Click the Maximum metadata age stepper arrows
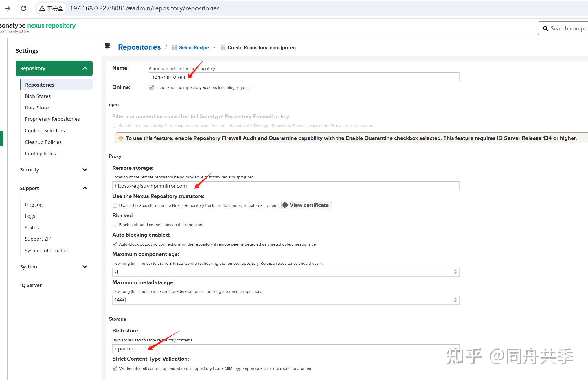The image size is (588, 380). coord(455,300)
